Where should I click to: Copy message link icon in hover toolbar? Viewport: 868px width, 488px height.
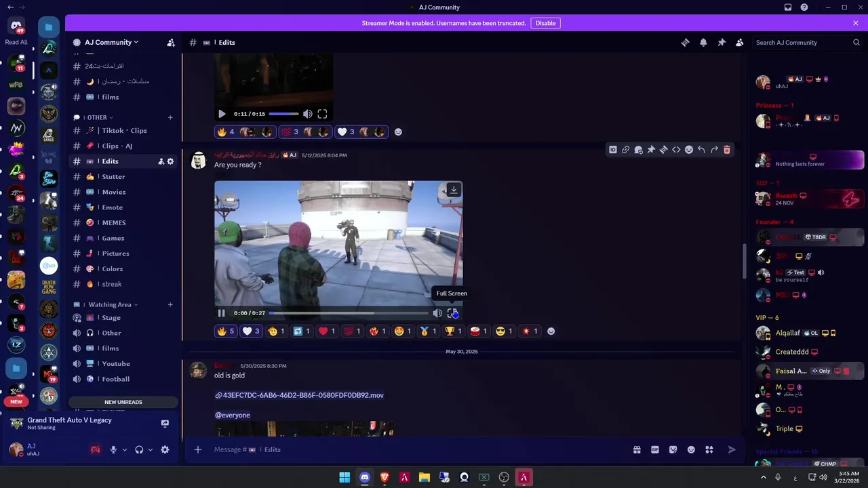(626, 150)
